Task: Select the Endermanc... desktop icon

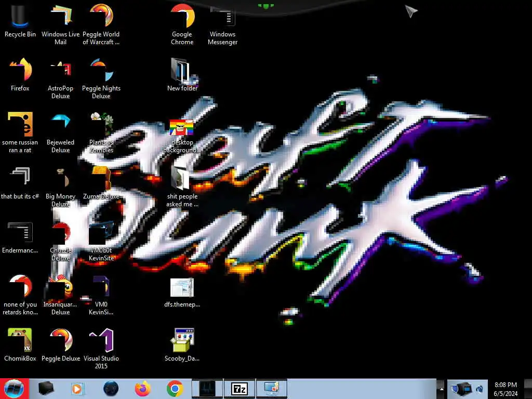Action: [20, 237]
